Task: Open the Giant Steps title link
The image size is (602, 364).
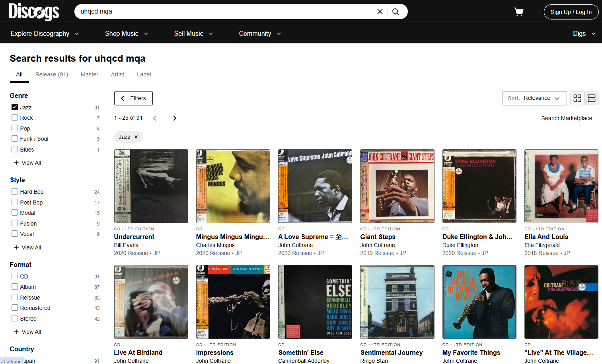Action: coord(378,237)
